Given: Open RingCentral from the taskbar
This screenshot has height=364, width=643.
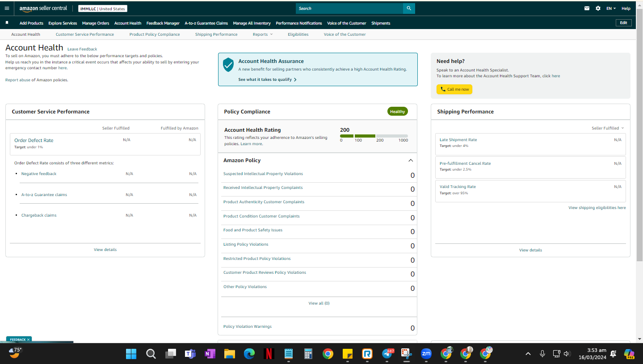Looking at the screenshot, I should coord(367,354).
